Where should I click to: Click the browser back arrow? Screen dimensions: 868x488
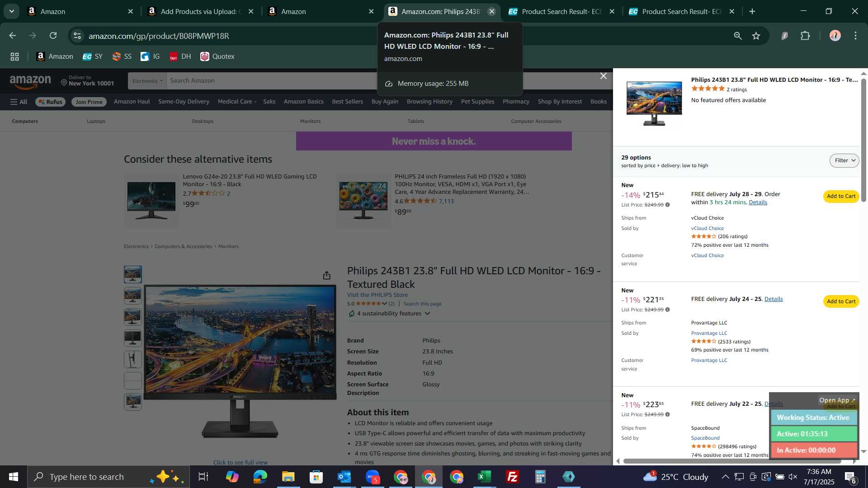12,36
